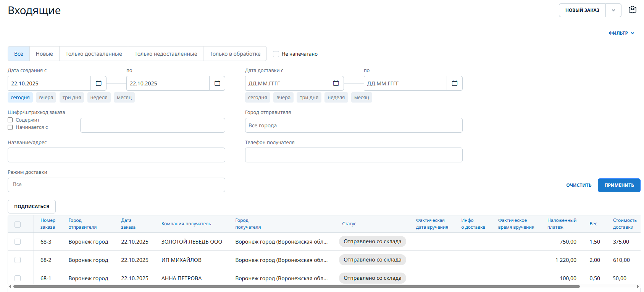This screenshot has width=644, height=292.
Task: Tick the 'Начинается с' checkbox
Action: click(10, 127)
